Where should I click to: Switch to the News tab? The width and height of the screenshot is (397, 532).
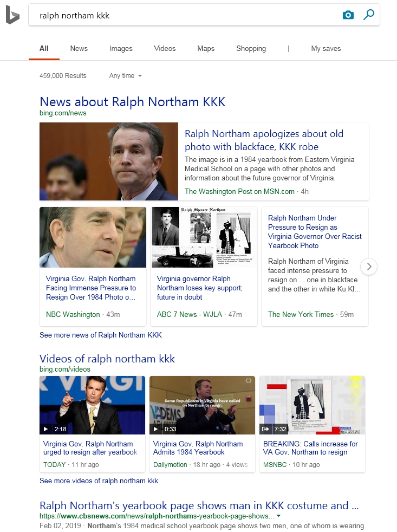click(79, 49)
